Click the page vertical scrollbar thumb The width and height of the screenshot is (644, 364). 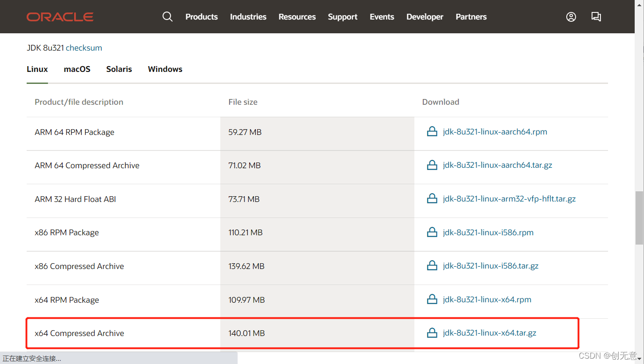click(639, 218)
